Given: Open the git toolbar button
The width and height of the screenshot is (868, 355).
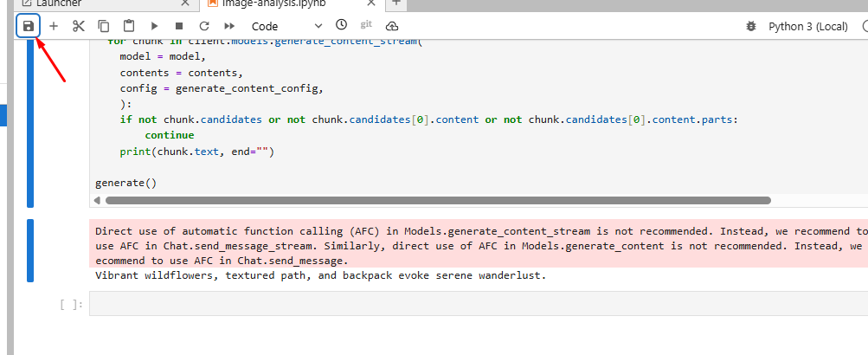Looking at the screenshot, I should tap(366, 25).
